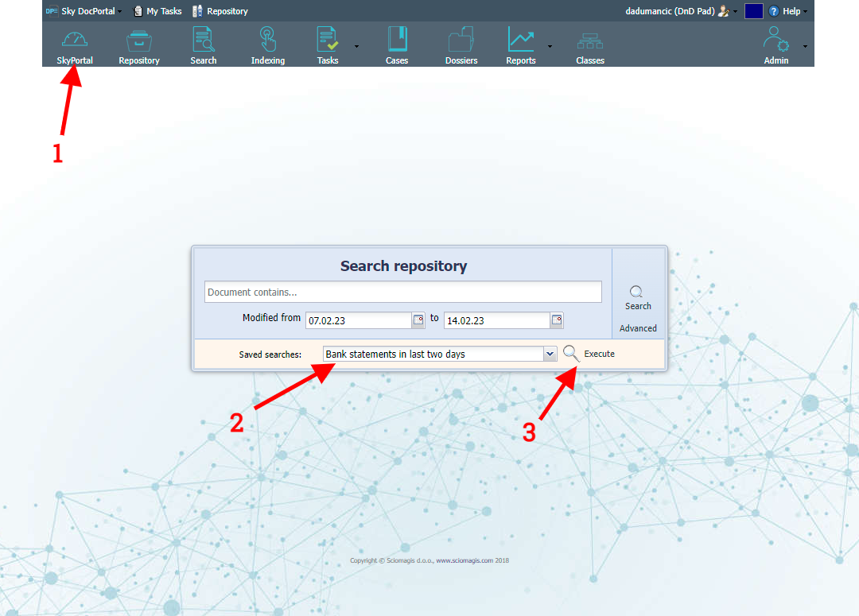The image size is (859, 616).
Task: Expand the Tasks dropdown arrow
Action: click(x=356, y=47)
